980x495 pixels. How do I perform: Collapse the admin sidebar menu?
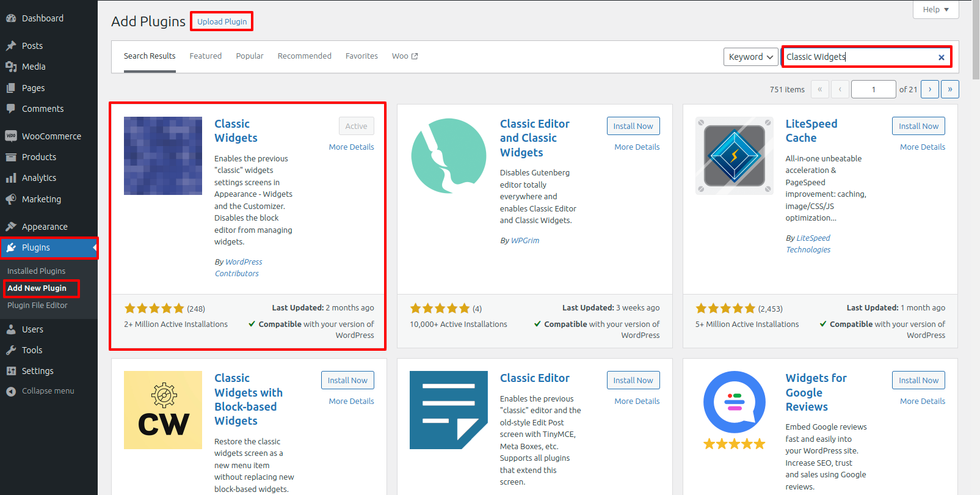coord(40,391)
